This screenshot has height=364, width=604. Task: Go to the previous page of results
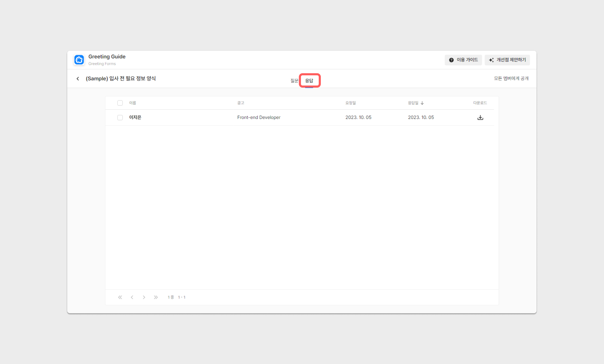coord(132,297)
